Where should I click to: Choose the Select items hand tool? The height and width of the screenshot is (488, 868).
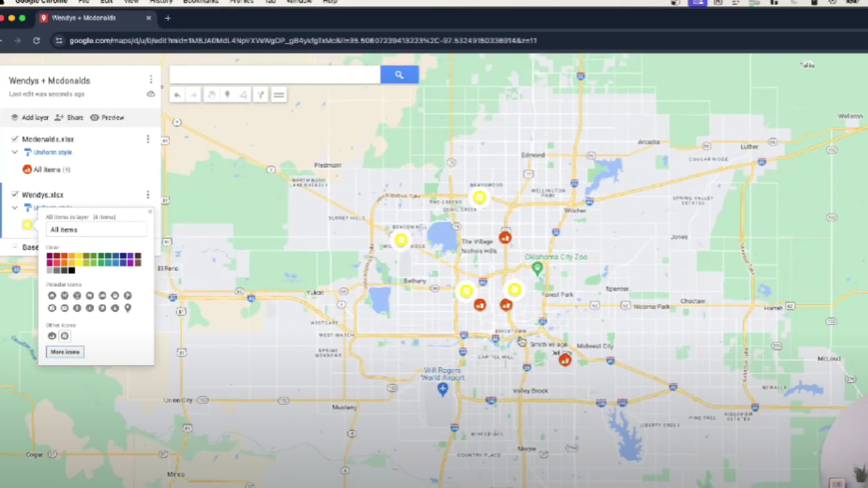(212, 95)
